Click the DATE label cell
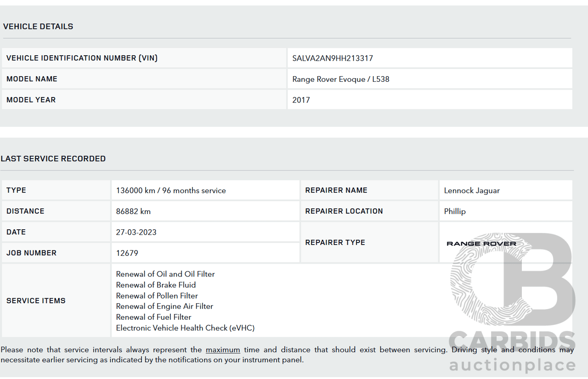This screenshot has height=379, width=588. point(56,232)
